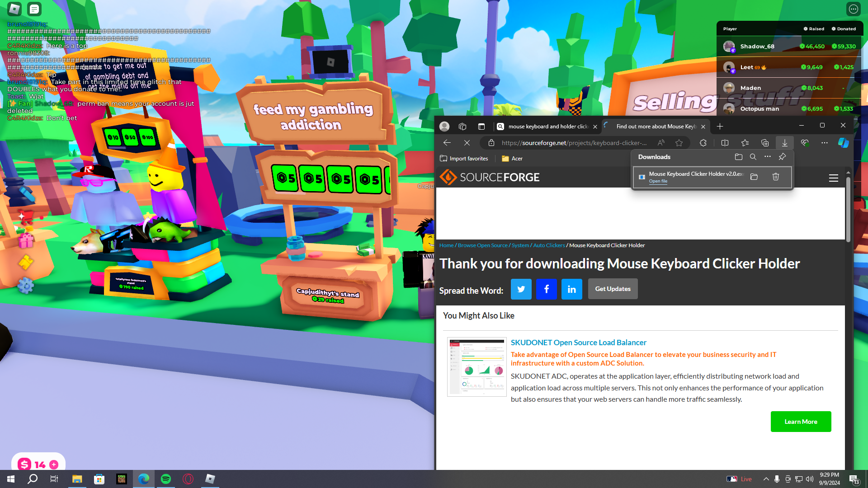Delete the downloaded Clicker Holder file
This screenshot has height=488, width=868.
click(x=776, y=177)
